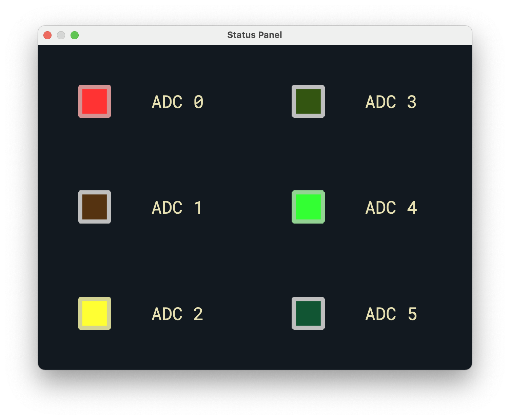
Task: Select the brightest green indicator light
Action: [308, 207]
